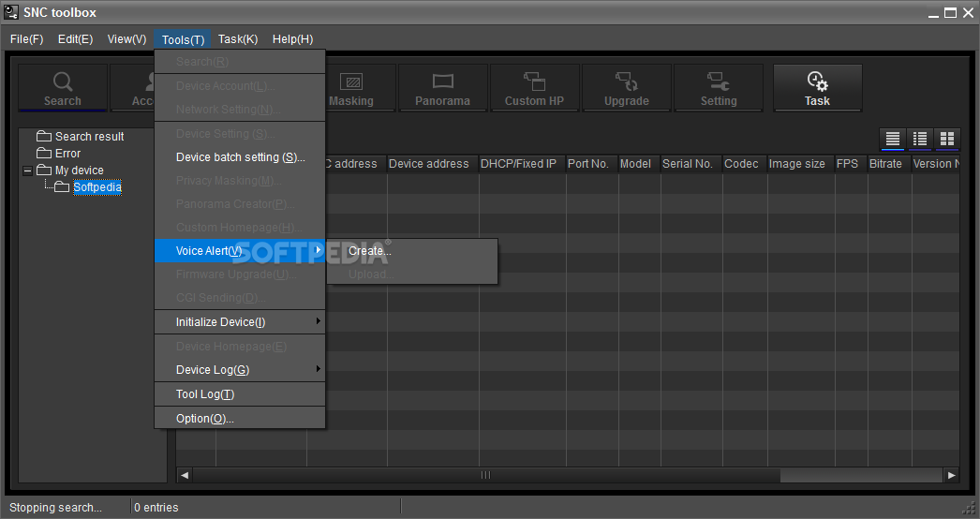Expand the Initialize Device submenu arrow
The image size is (980, 519).
[x=319, y=321]
